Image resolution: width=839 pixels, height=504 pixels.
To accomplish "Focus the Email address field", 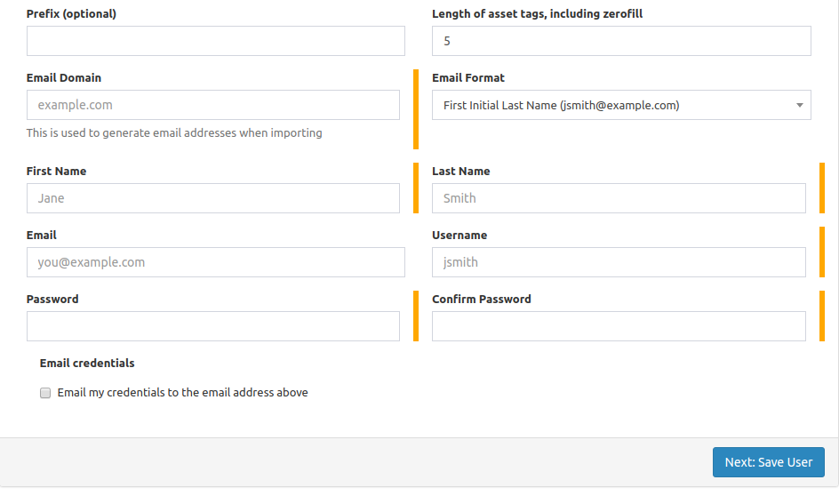I will click(216, 262).
